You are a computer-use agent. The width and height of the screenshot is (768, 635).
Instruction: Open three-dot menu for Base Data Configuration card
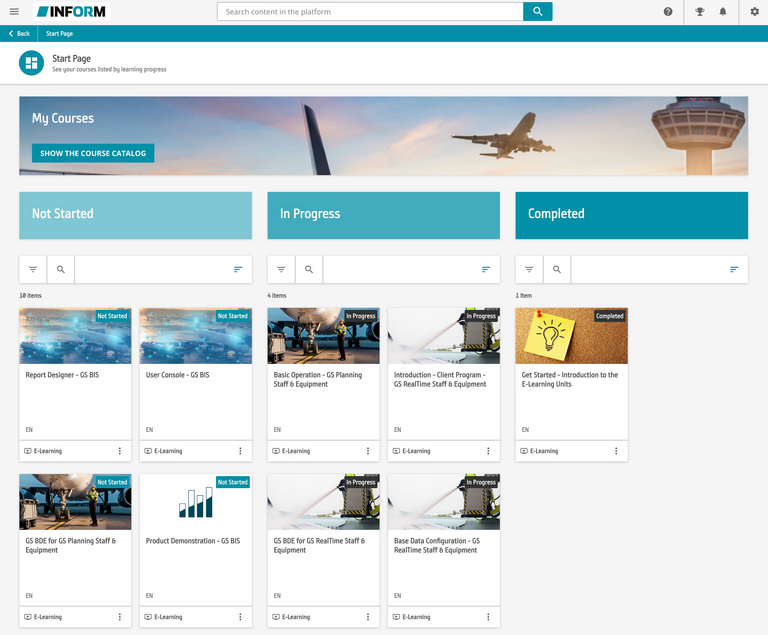click(x=488, y=617)
